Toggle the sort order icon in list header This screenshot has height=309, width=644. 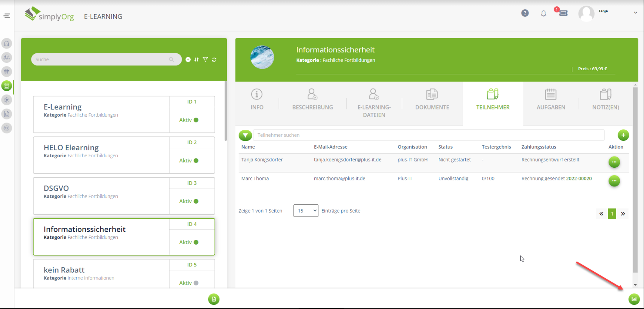tap(197, 59)
